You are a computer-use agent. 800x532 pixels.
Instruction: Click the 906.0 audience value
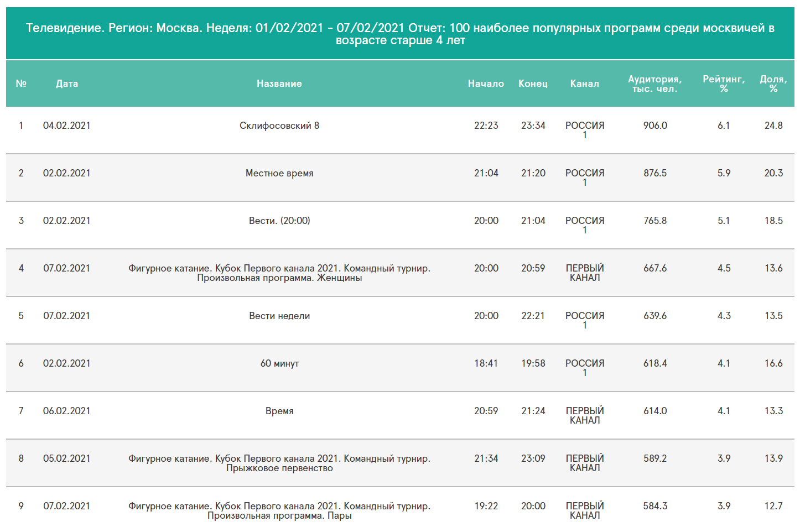[x=655, y=126]
